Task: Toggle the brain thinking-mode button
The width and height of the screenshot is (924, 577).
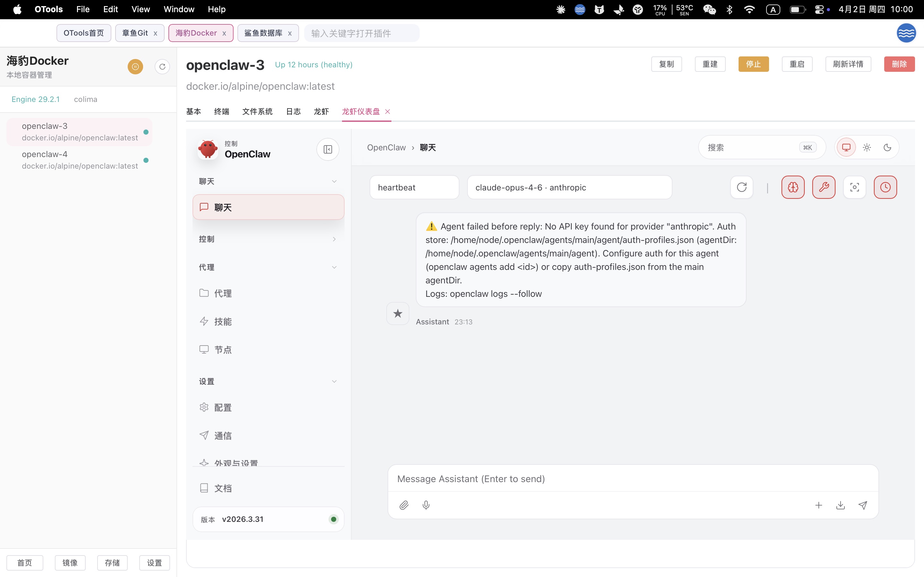Action: tap(793, 188)
